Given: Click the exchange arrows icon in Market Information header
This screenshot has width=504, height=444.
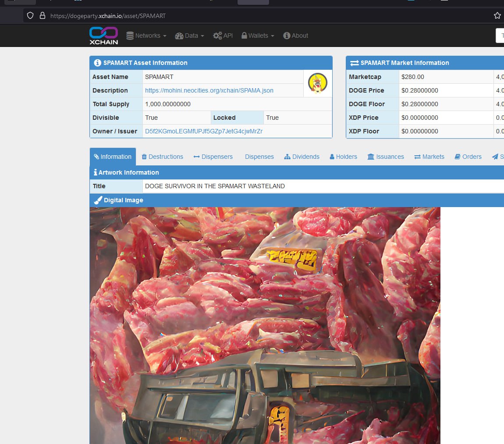Looking at the screenshot, I should (x=355, y=63).
